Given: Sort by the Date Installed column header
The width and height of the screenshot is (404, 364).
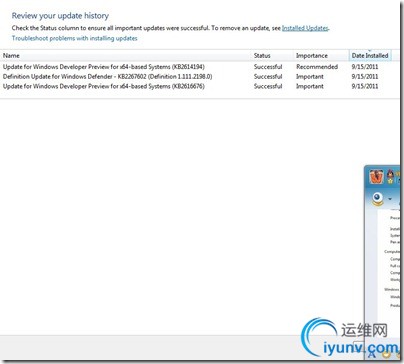Looking at the screenshot, I should 370,56.
